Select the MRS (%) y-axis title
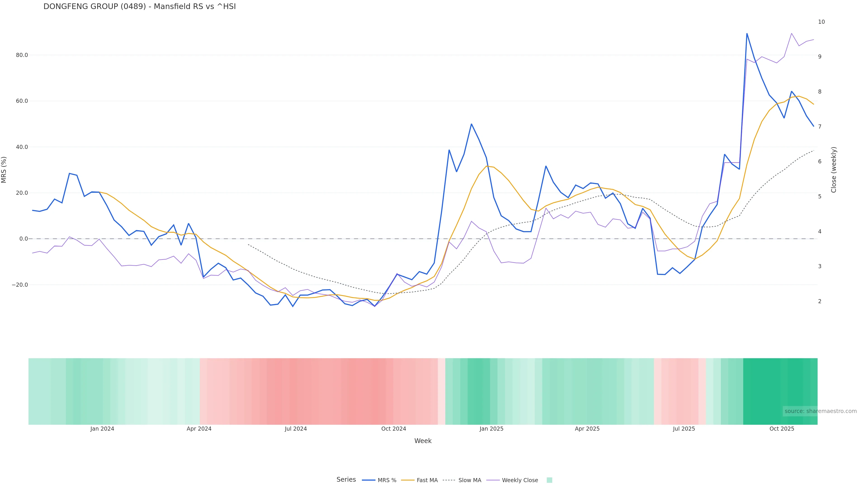This screenshot has width=868, height=488. (4, 170)
